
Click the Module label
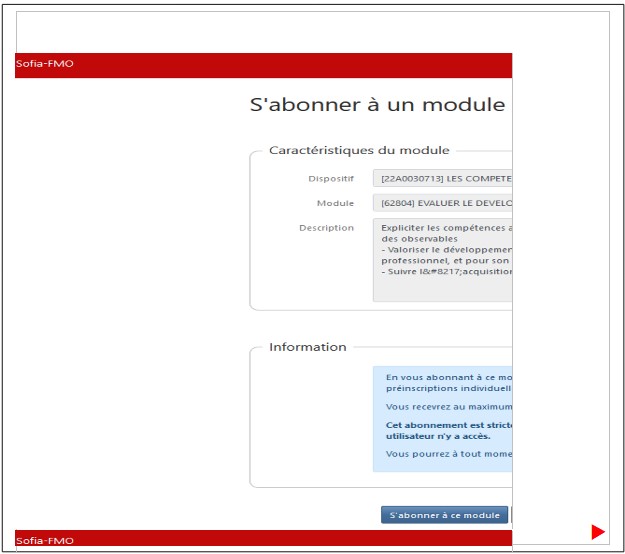(335, 203)
